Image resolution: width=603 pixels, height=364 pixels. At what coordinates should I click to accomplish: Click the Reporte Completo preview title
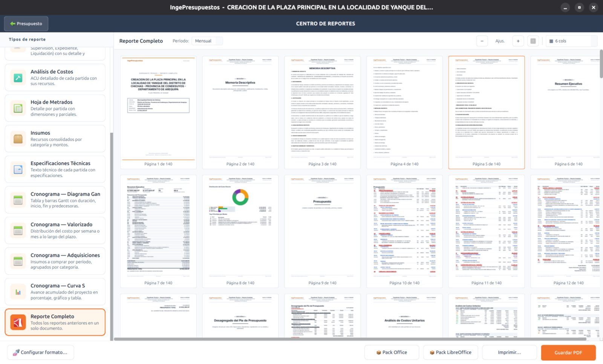[x=141, y=41]
